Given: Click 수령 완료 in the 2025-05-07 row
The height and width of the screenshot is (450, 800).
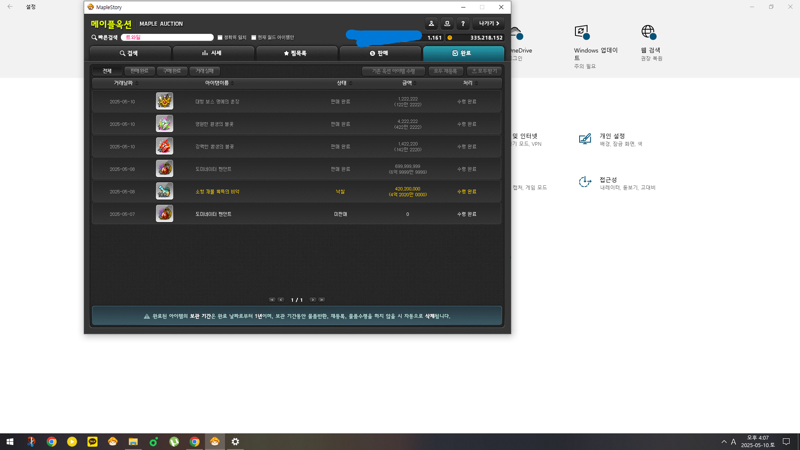Looking at the screenshot, I should (x=467, y=214).
